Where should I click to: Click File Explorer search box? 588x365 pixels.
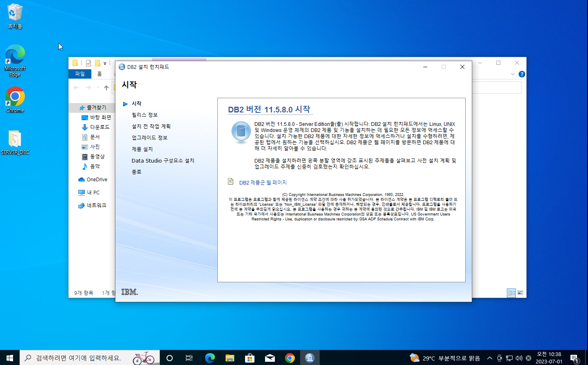(x=497, y=88)
